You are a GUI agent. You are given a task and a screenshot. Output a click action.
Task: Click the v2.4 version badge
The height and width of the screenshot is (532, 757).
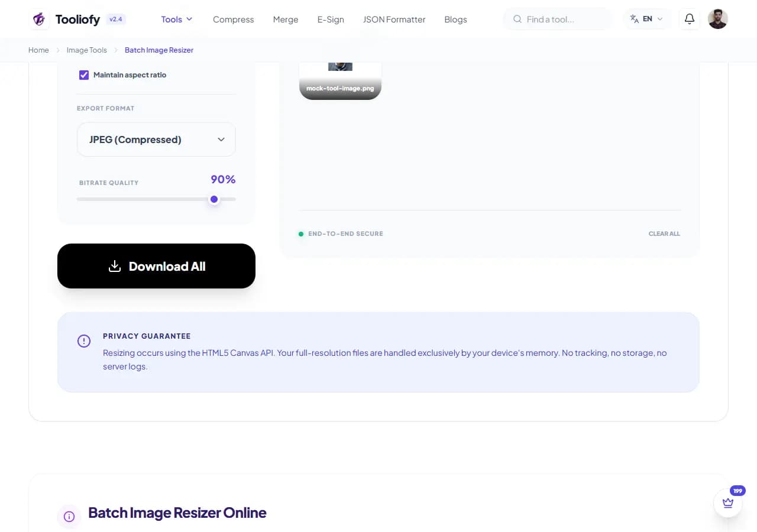coord(116,20)
